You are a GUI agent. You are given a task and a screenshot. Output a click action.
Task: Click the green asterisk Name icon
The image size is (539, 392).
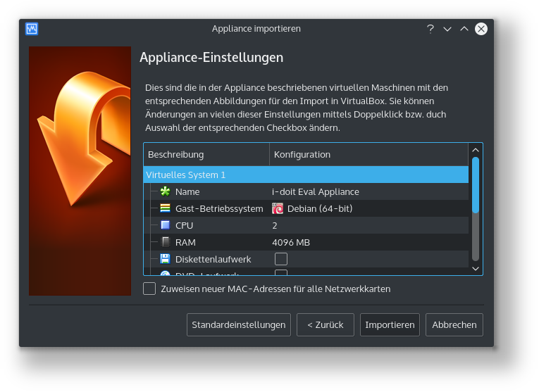pyautogui.click(x=165, y=191)
